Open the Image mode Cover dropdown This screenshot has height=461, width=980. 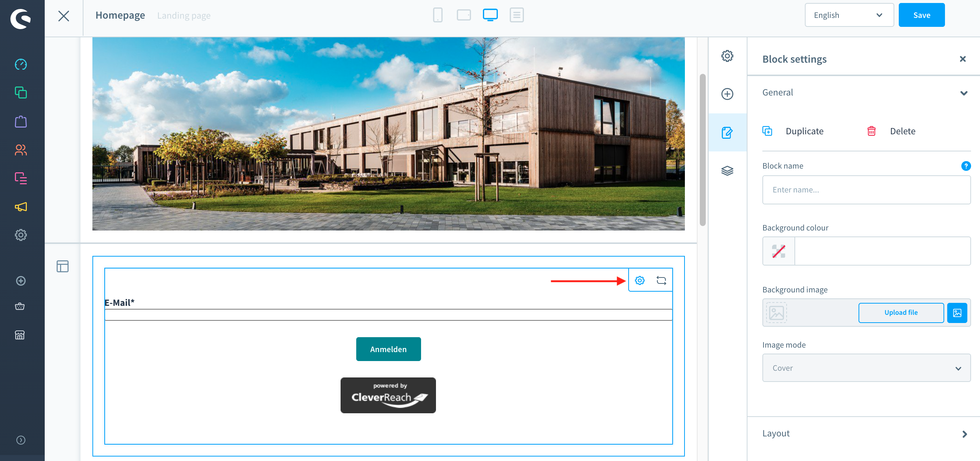coord(866,368)
